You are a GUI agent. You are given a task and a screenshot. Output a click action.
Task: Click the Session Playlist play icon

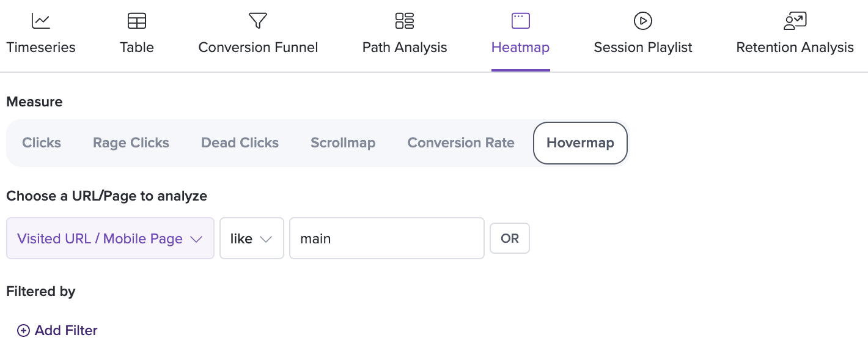[643, 21]
